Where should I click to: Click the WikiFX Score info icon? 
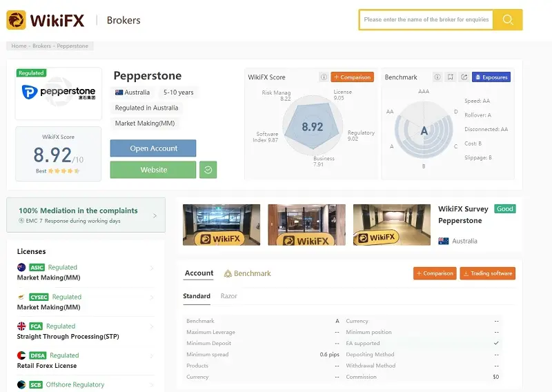click(x=324, y=77)
